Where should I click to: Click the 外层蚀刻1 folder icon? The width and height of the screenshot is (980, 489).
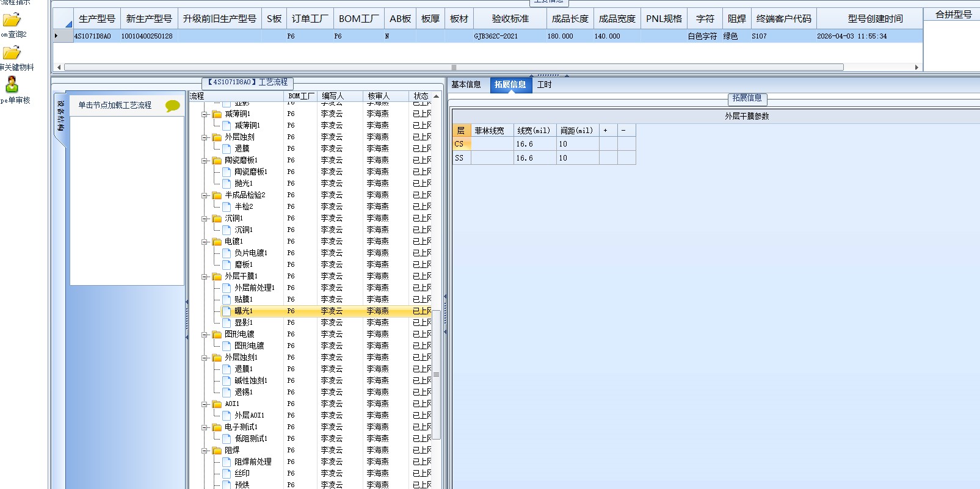[x=217, y=358]
